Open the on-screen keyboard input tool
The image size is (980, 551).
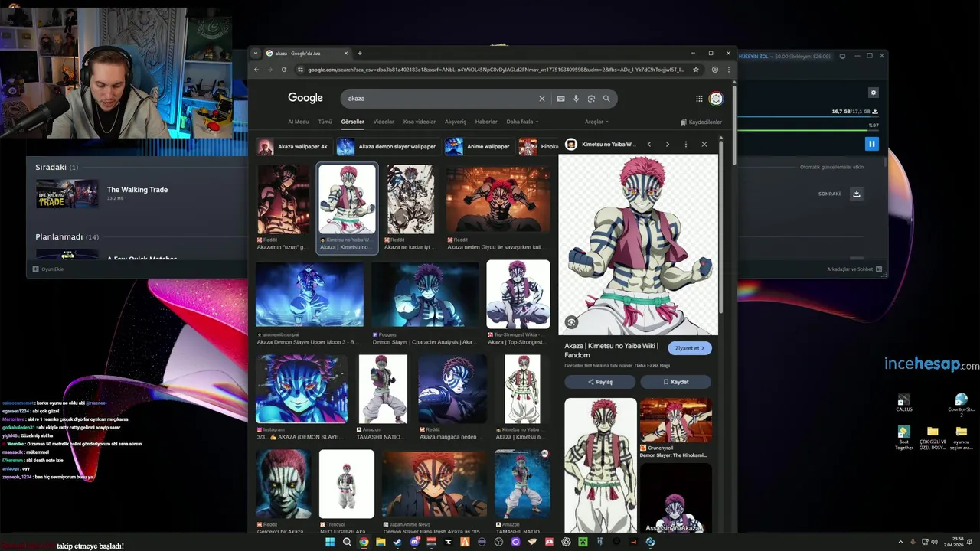coord(560,99)
